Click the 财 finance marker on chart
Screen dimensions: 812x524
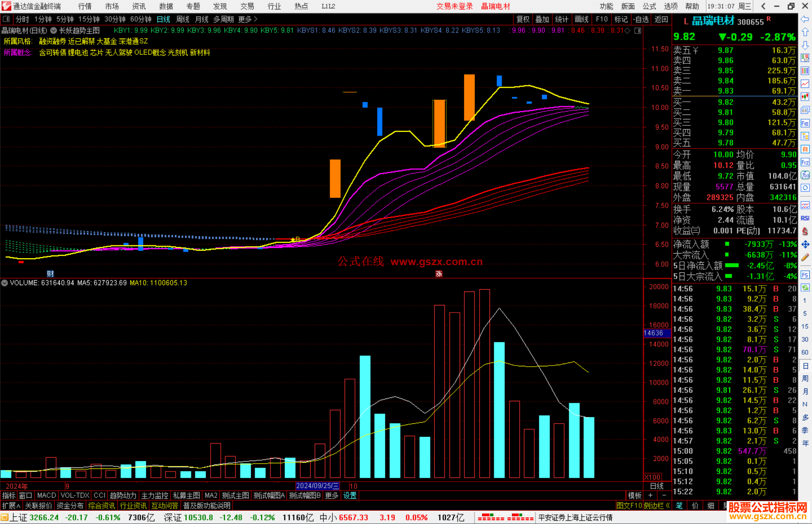point(50,274)
